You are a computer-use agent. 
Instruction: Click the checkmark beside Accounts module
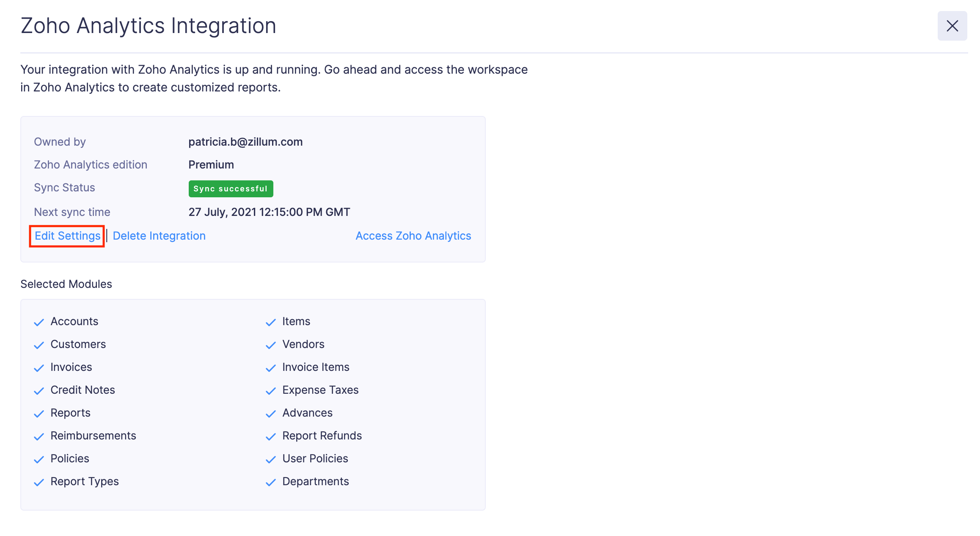coord(39,322)
